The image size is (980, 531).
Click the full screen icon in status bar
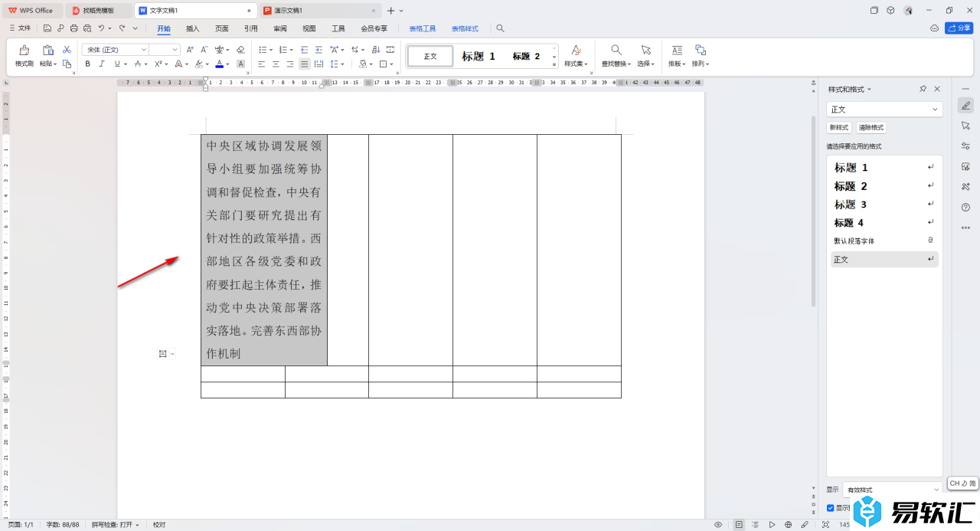825,525
